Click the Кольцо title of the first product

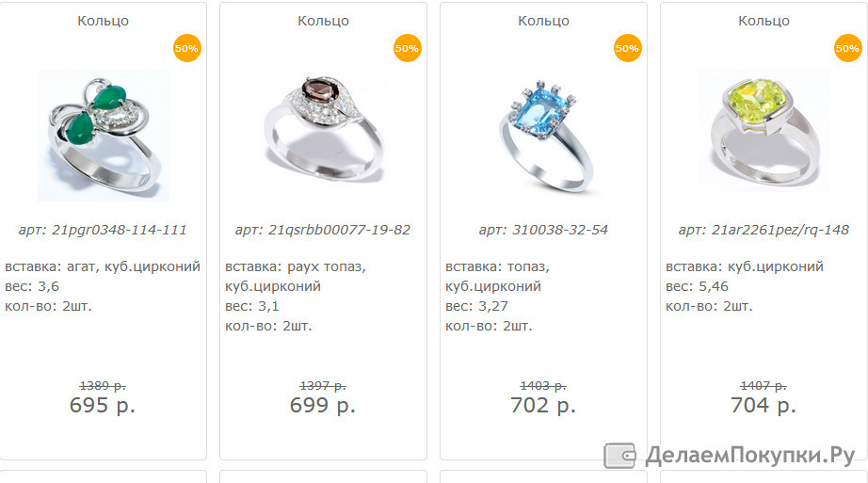103,21
